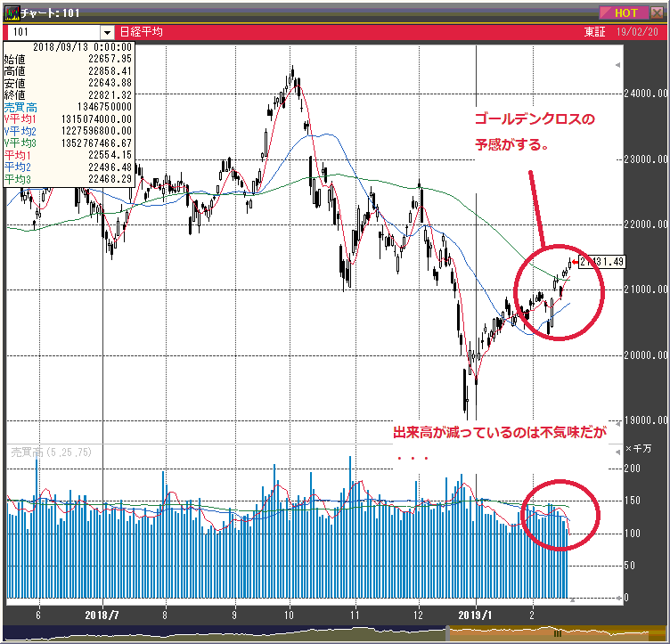Click the 平均3 value 22468.29
Screen dimensions: 670x644
pos(110,178)
